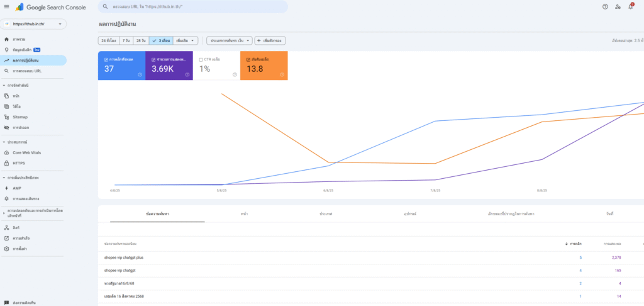Toggle the total clicks checkbox (37)
The image size is (644, 306).
(x=106, y=59)
